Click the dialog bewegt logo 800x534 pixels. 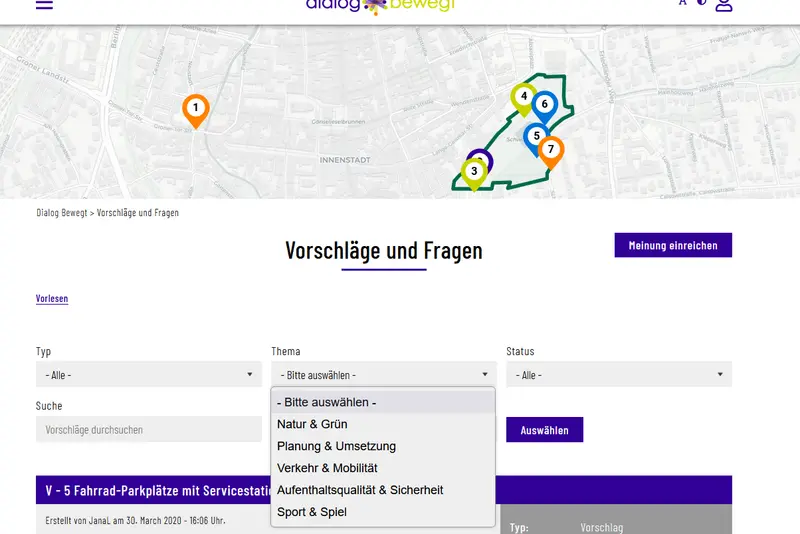click(x=380, y=6)
